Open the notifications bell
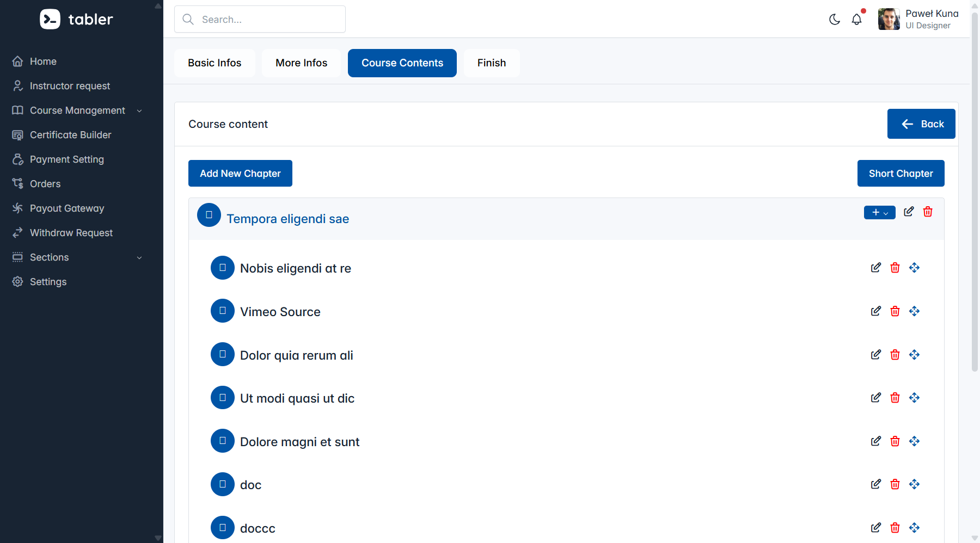980x543 pixels. 856,20
